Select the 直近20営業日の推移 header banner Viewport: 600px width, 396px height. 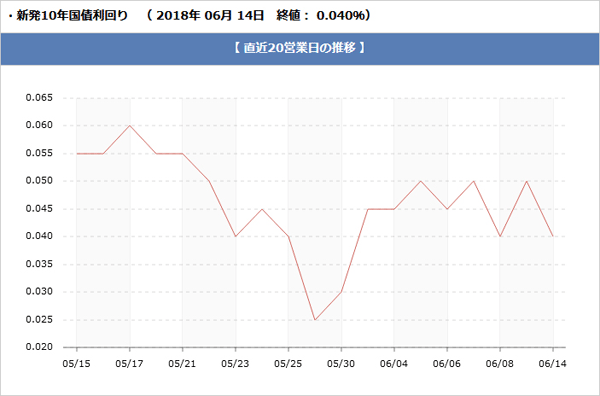300,49
